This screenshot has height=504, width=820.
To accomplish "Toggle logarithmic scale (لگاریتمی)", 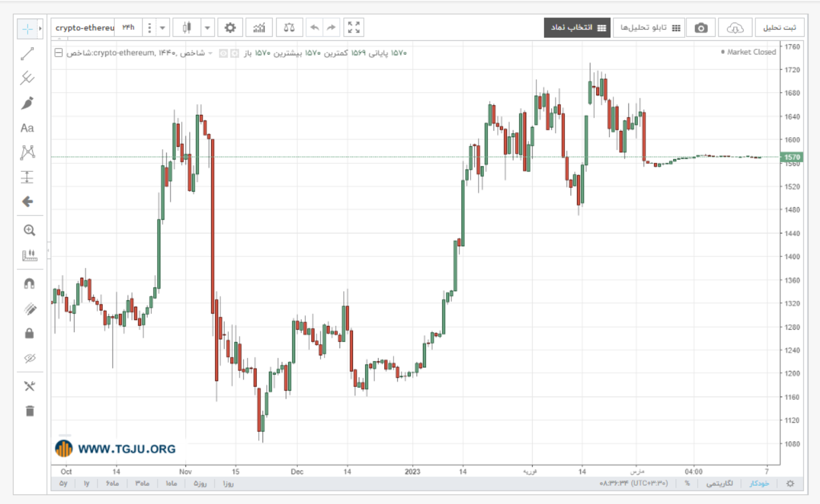I will [x=719, y=483].
